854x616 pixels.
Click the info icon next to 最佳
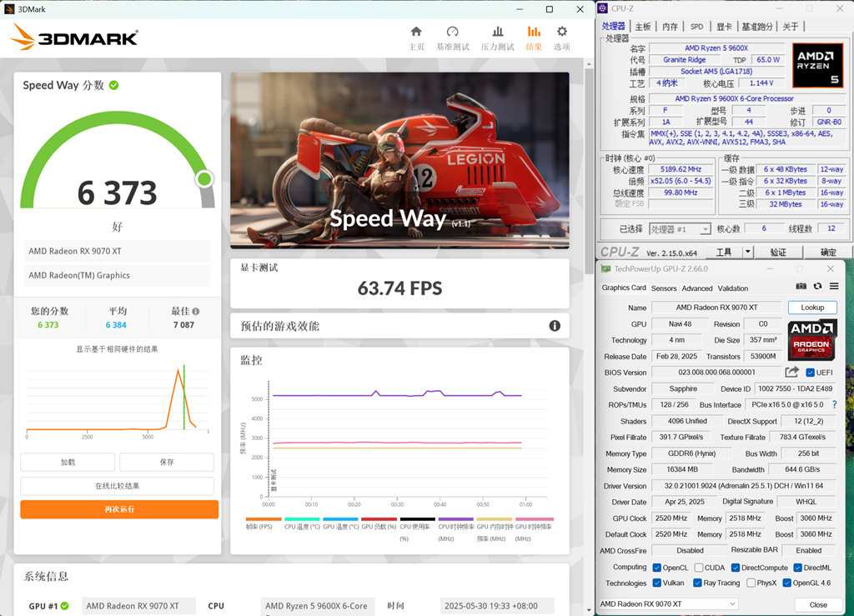point(196,311)
